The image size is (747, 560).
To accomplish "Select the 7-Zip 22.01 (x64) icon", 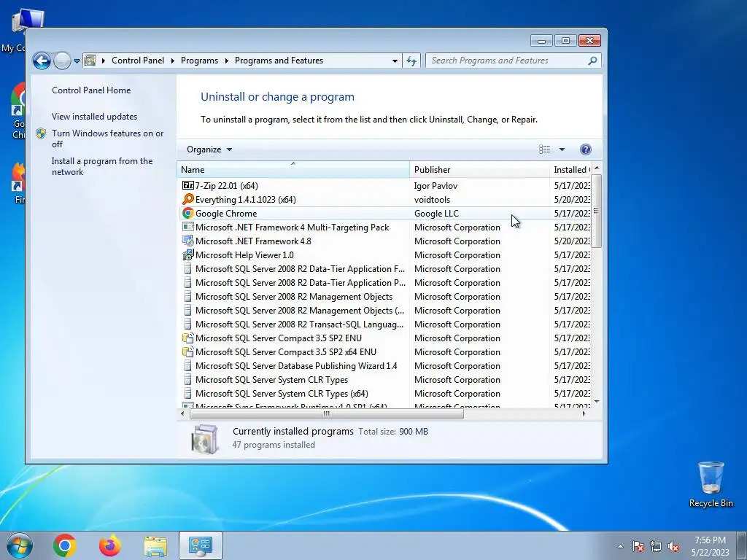I will pos(187,186).
